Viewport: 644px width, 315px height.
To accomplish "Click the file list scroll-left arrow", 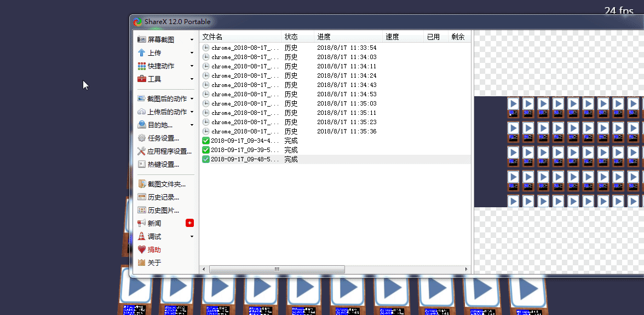I will coord(204,270).
